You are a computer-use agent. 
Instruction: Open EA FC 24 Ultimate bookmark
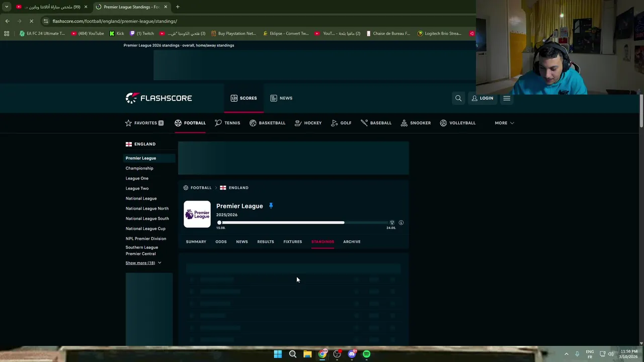(x=42, y=34)
